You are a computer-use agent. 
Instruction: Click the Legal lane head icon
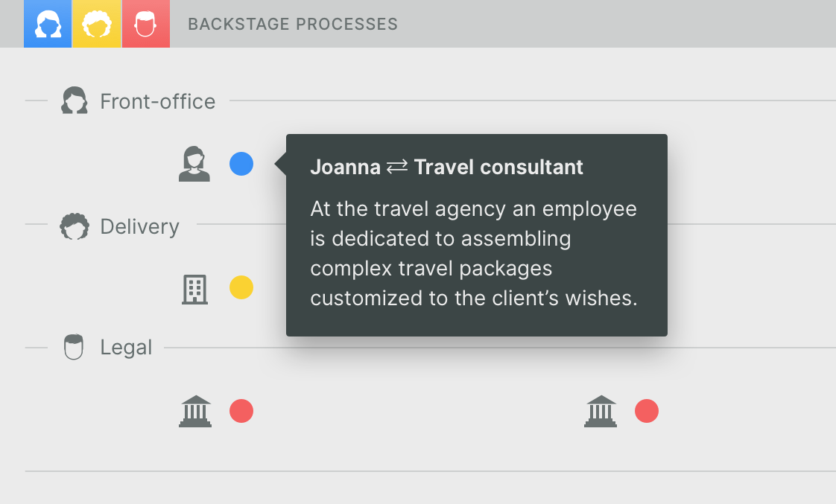pos(74,347)
